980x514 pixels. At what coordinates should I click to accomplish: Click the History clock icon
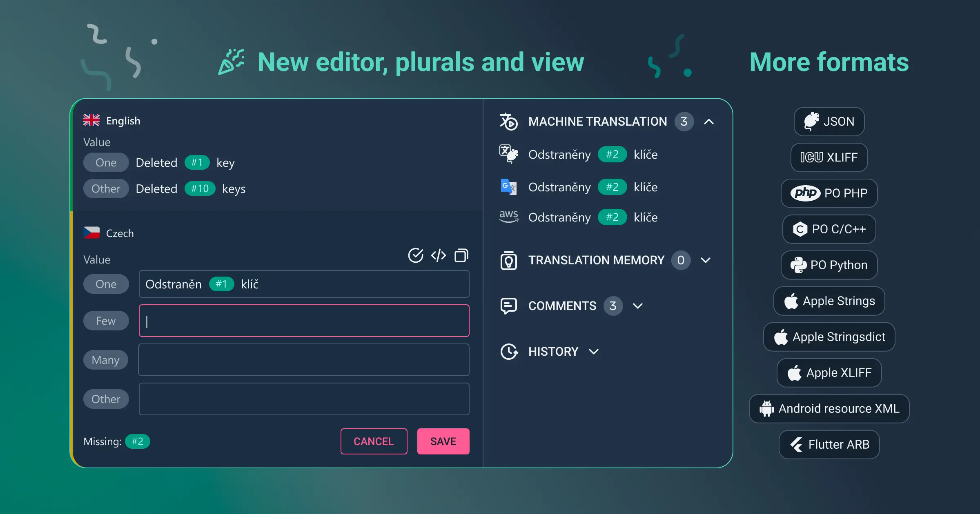point(509,351)
